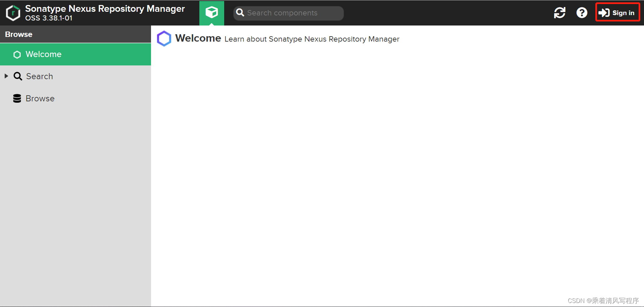Click the purple hexagon Welcome page icon

(164, 39)
